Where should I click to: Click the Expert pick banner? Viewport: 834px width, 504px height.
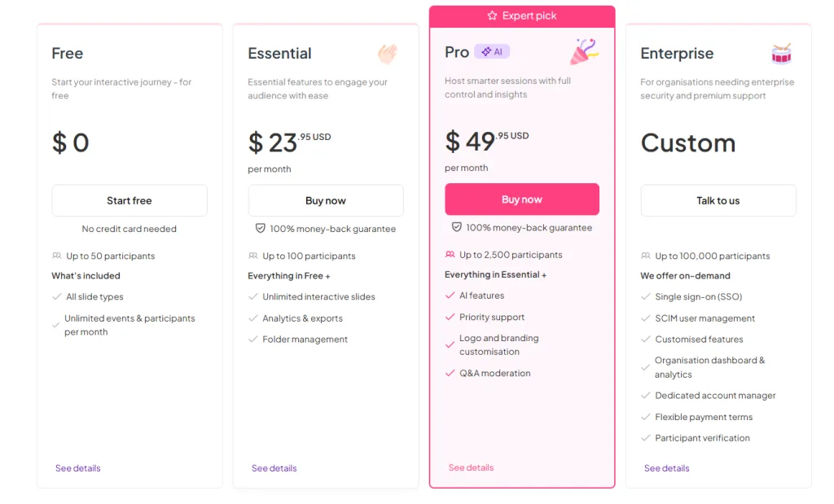click(522, 15)
